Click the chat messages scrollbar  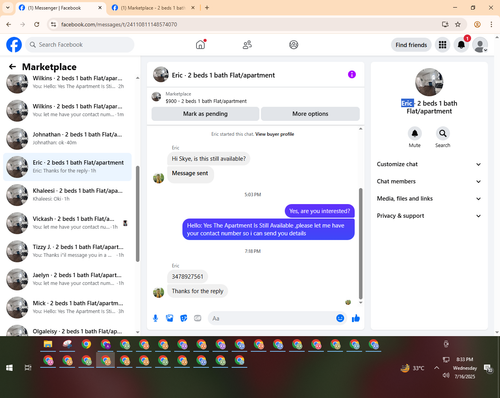(x=360, y=243)
